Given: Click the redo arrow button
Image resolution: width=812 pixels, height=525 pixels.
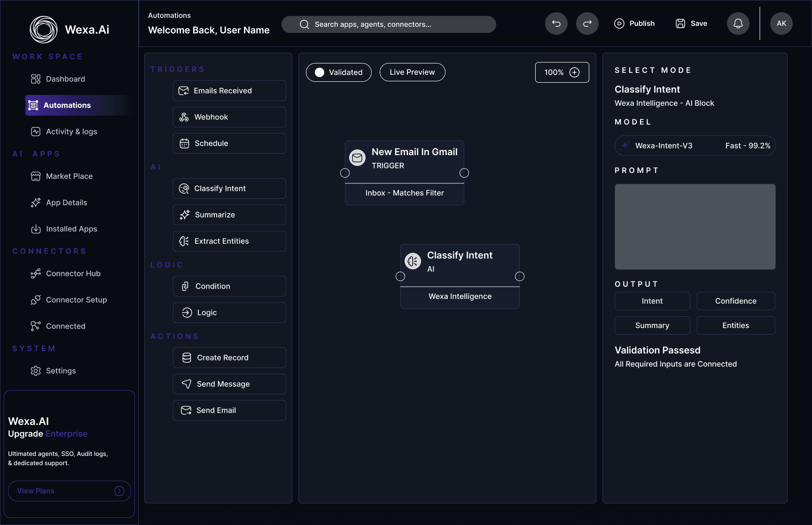Looking at the screenshot, I should coord(587,24).
